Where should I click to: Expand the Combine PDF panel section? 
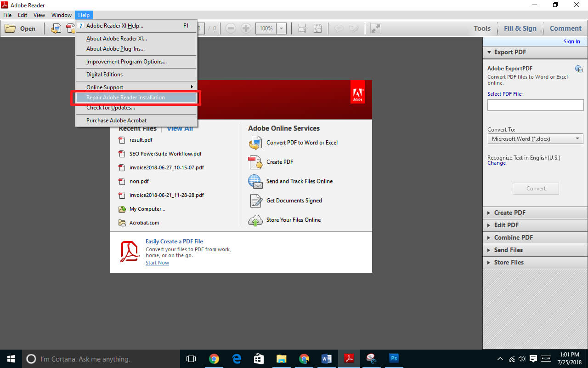(x=535, y=237)
